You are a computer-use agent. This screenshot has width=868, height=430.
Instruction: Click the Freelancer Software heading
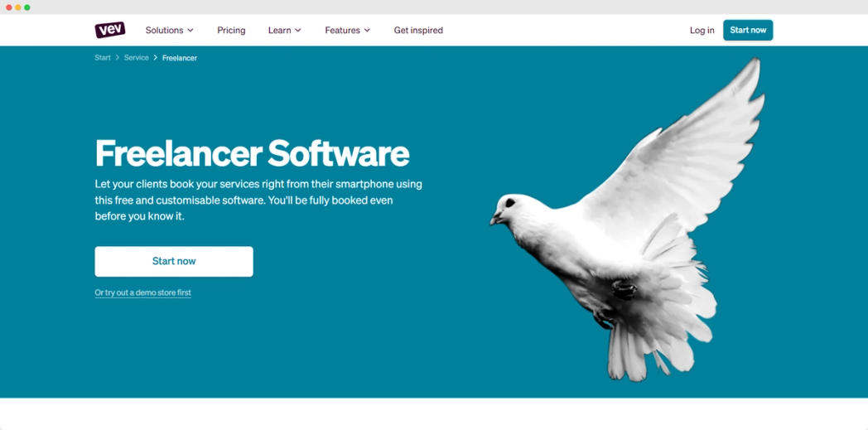tap(253, 153)
